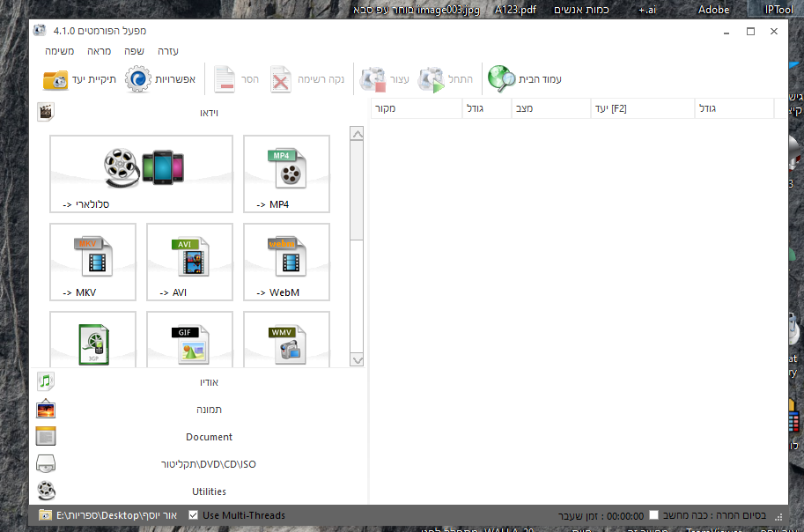Select the IPTool desktop item

click(778, 9)
